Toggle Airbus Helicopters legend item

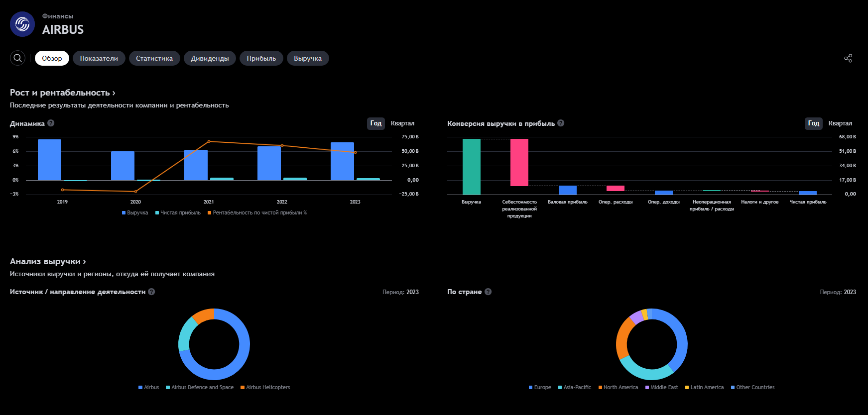(x=265, y=387)
